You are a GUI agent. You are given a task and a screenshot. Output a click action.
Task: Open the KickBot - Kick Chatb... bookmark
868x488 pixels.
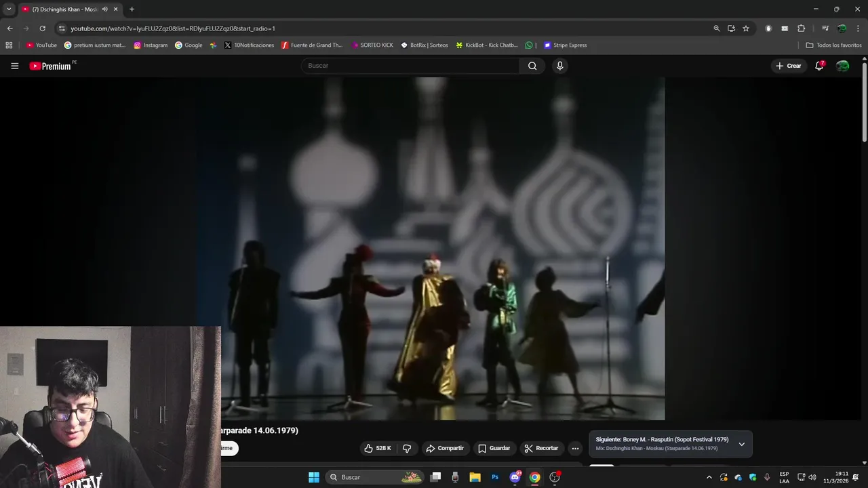[x=487, y=45]
